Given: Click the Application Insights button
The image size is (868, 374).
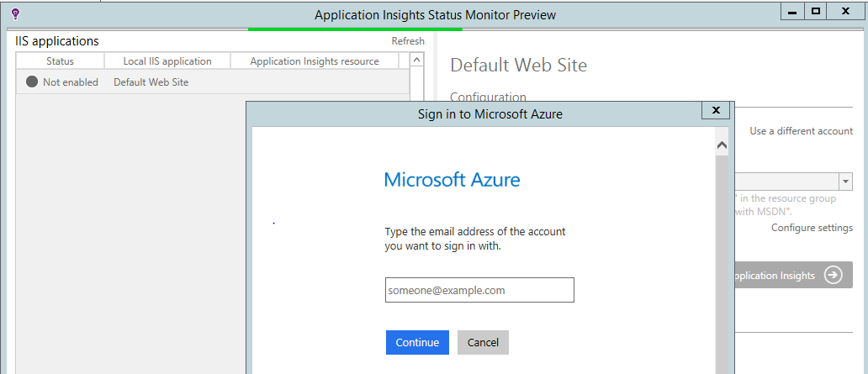Looking at the screenshot, I should [x=793, y=275].
